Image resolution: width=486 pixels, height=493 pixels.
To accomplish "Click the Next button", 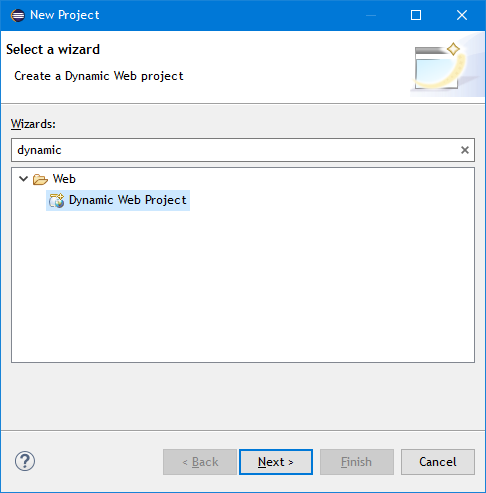I will coord(276,462).
